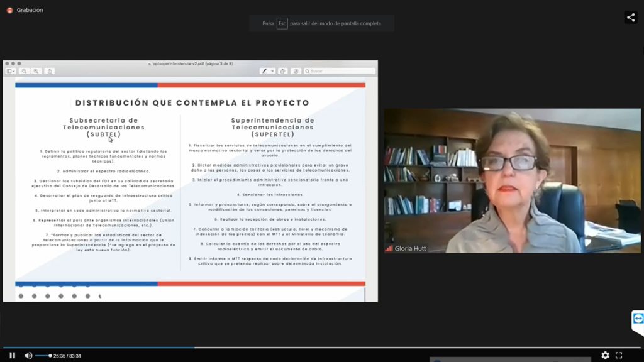
Task: Click the red Grabación recording indicator
Action: 10,10
